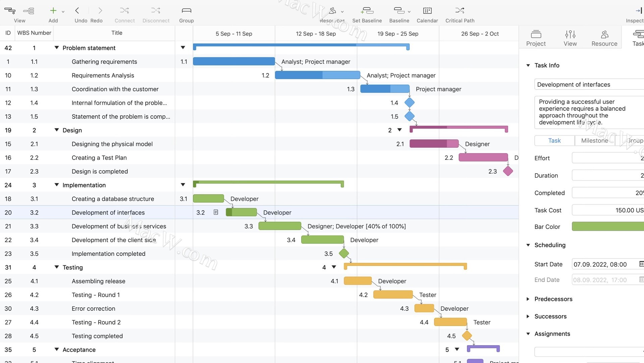Click the Critical Path toolbar icon
The image size is (644, 363).
pyautogui.click(x=460, y=11)
